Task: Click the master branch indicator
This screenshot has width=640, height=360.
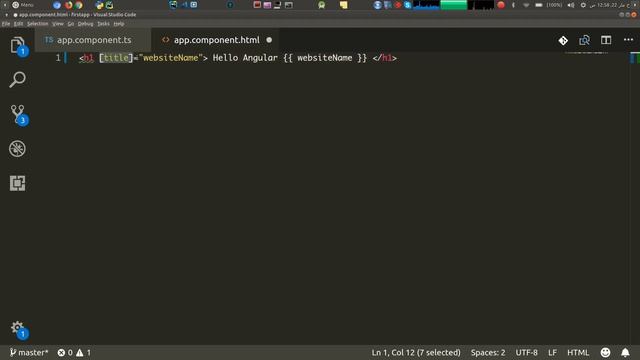Action: 29,352
